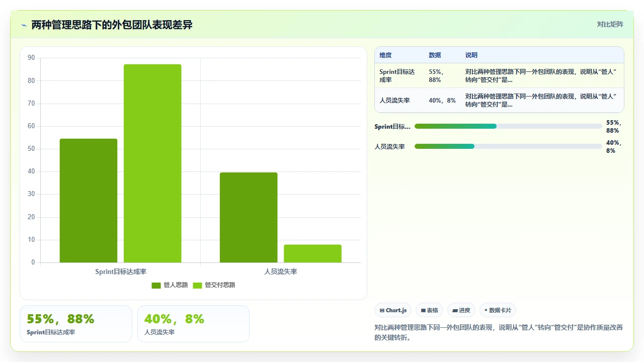Select the 表格 tag chip
The image size is (644, 362).
click(x=429, y=310)
